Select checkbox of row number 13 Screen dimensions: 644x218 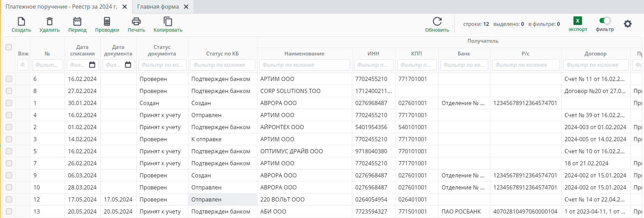pos(9,211)
